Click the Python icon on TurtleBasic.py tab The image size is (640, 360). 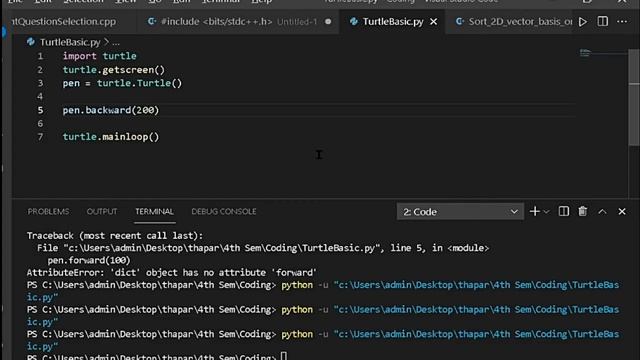354,22
